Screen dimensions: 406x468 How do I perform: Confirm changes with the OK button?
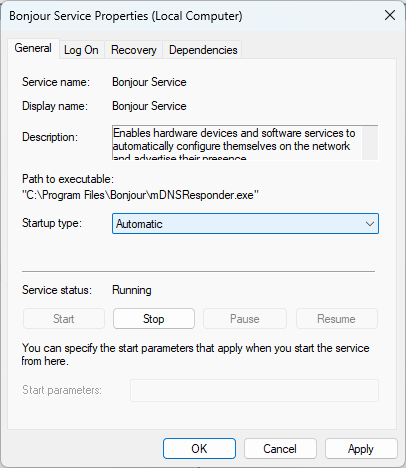199,449
